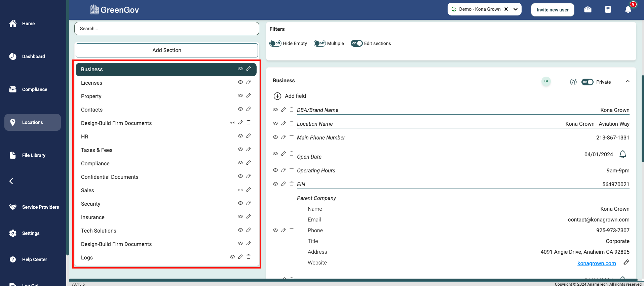Delete the DBA/Brand Name field
This screenshot has width=644, height=286.
click(x=292, y=110)
